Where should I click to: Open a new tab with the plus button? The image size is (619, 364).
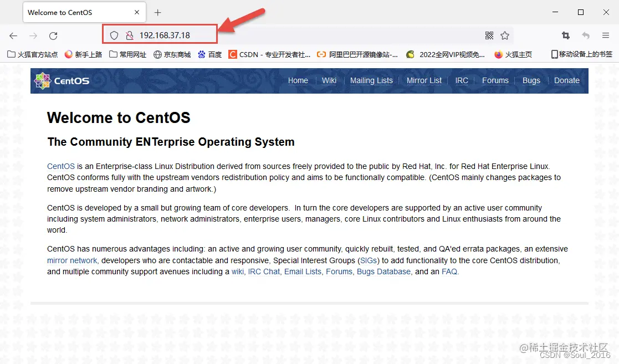click(157, 13)
